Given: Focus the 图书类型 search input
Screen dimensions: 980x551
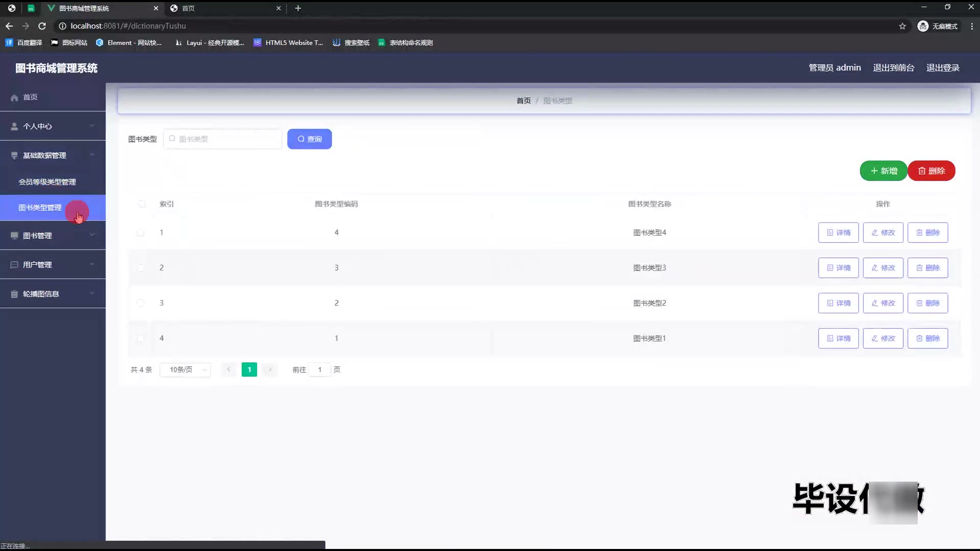Looking at the screenshot, I should tap(223, 139).
